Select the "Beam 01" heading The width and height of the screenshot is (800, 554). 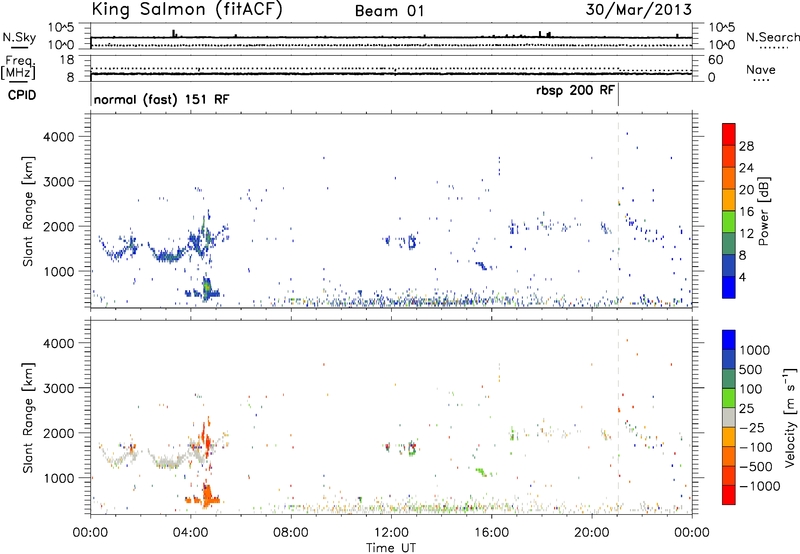pos(389,11)
